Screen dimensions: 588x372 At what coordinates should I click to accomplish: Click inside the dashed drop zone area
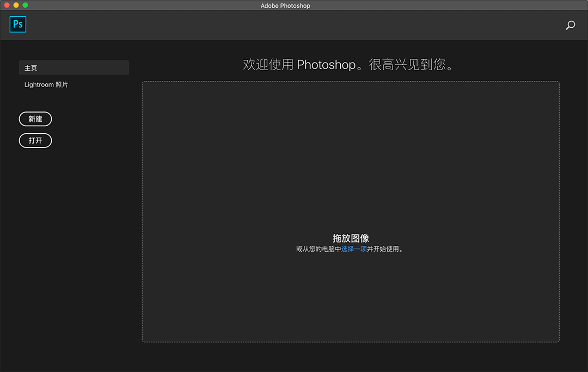(351, 163)
